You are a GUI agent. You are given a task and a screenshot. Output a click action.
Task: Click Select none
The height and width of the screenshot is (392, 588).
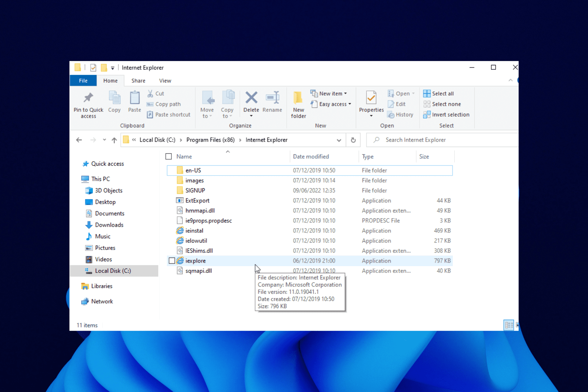click(x=442, y=104)
